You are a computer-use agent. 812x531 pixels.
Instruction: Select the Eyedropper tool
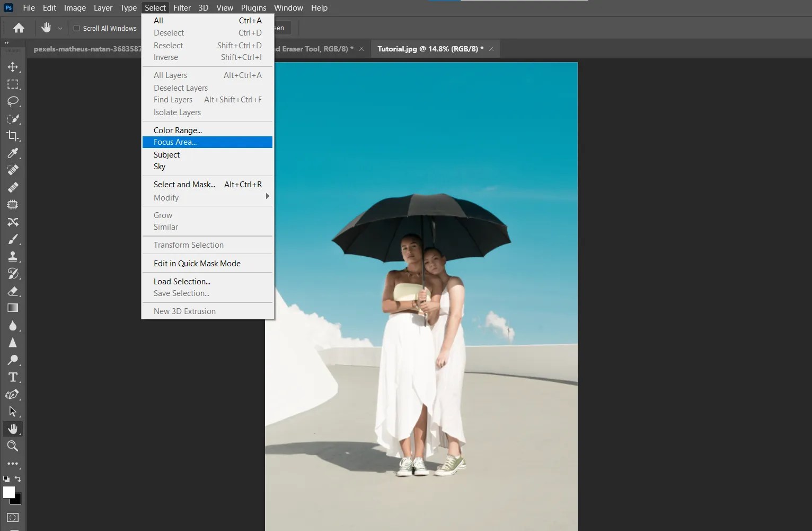coord(13,153)
